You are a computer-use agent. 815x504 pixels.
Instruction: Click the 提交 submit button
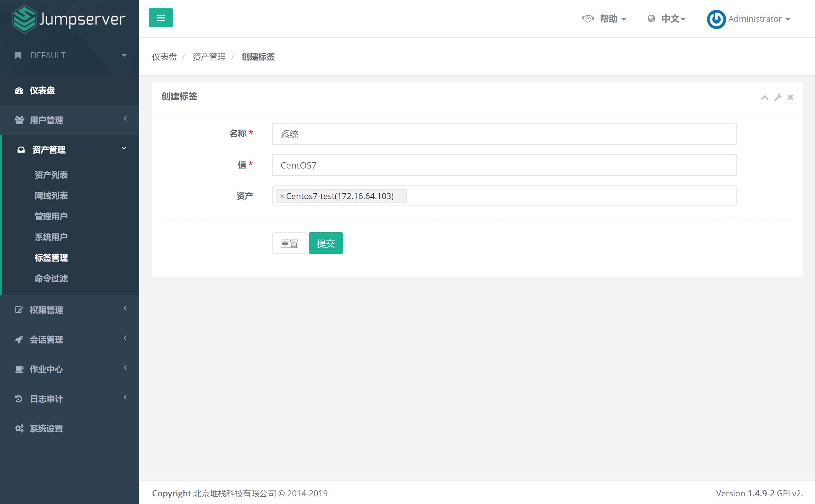tap(326, 243)
